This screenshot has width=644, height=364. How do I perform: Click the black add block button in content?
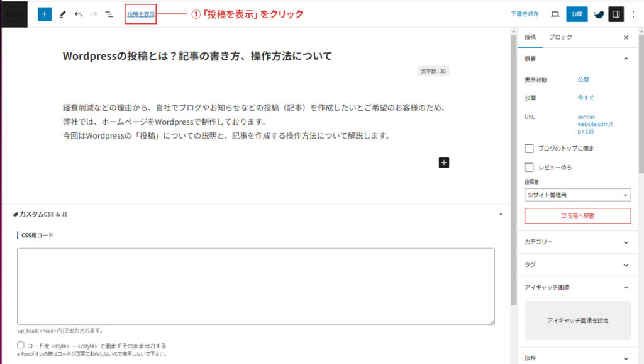pyautogui.click(x=443, y=162)
